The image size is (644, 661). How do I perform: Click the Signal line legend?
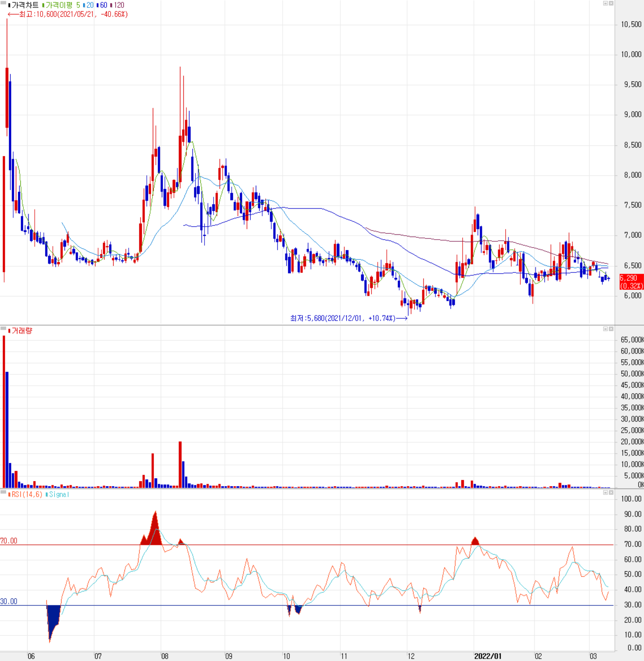pos(59,495)
